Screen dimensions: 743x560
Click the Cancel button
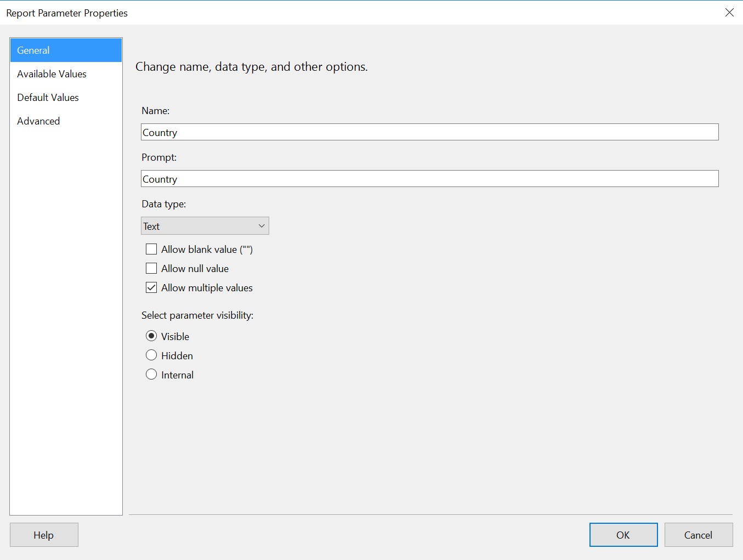(699, 535)
